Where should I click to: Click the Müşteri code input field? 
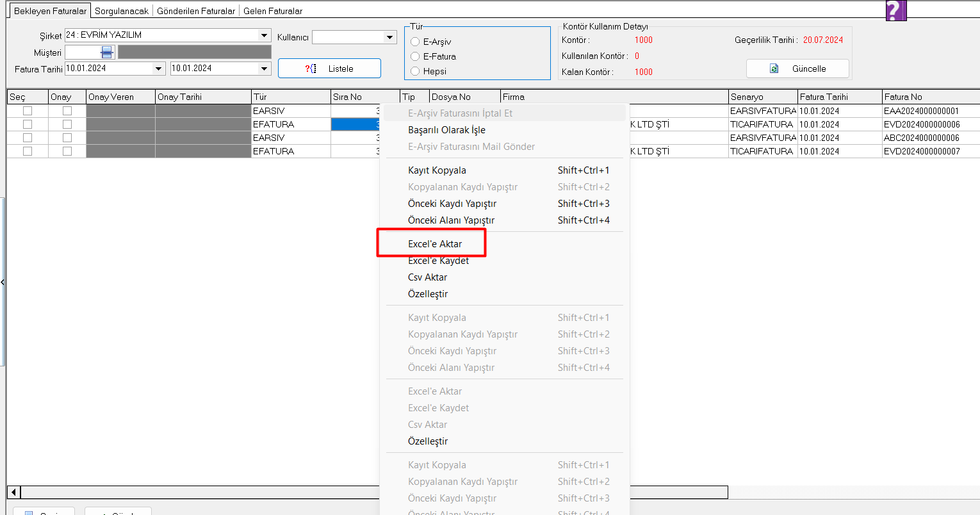pos(83,52)
